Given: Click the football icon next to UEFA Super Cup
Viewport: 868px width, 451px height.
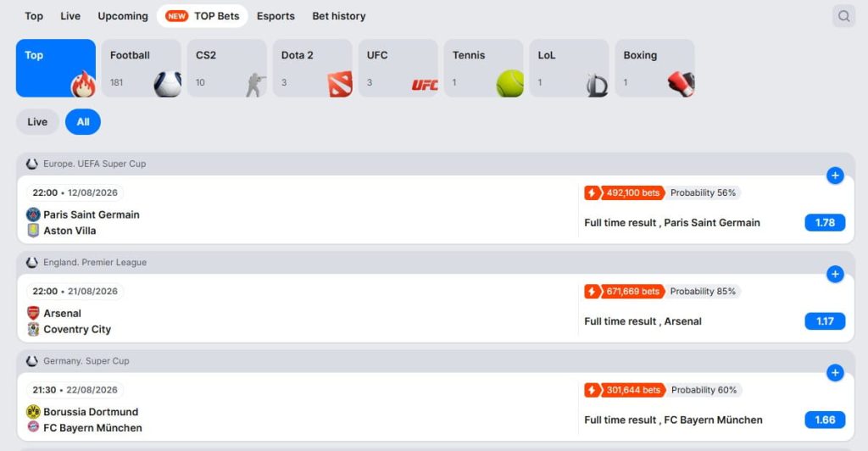Looking at the screenshot, I should click(32, 164).
